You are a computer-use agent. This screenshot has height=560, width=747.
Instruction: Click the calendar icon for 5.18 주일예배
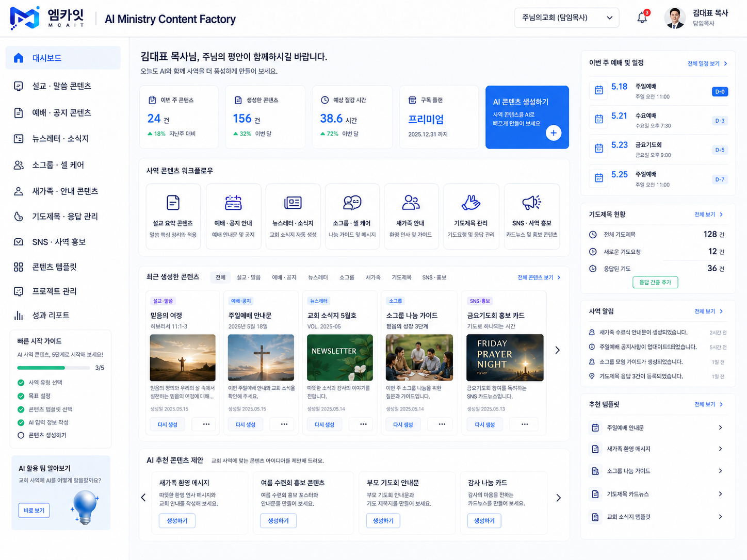coord(599,90)
